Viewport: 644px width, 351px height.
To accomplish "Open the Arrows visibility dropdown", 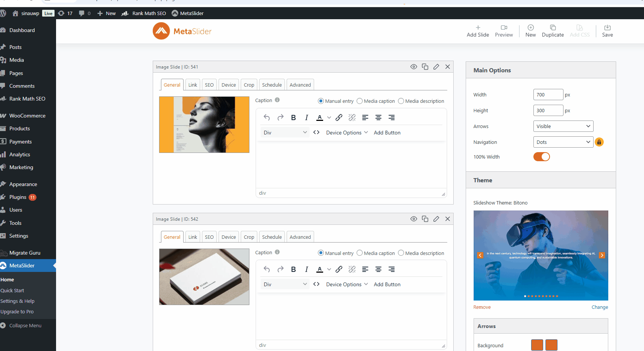I will (563, 126).
